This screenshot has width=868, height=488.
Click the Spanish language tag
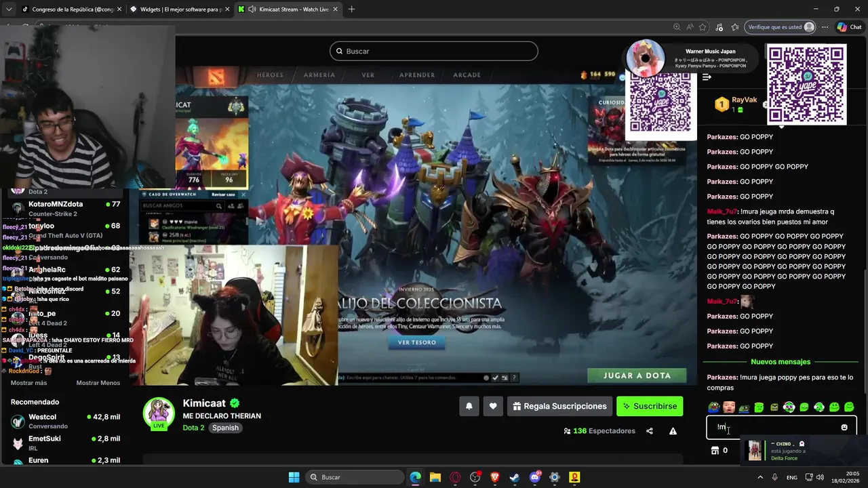[225, 428]
